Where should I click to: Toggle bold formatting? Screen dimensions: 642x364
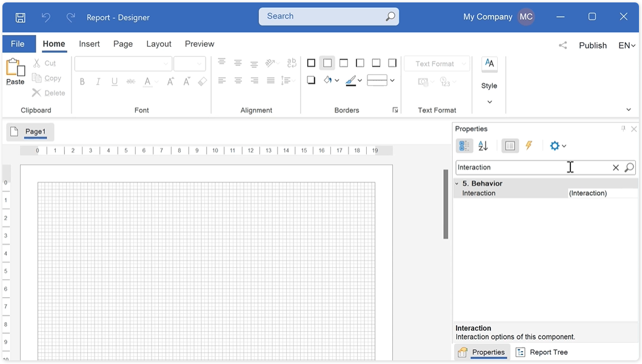[x=82, y=82]
